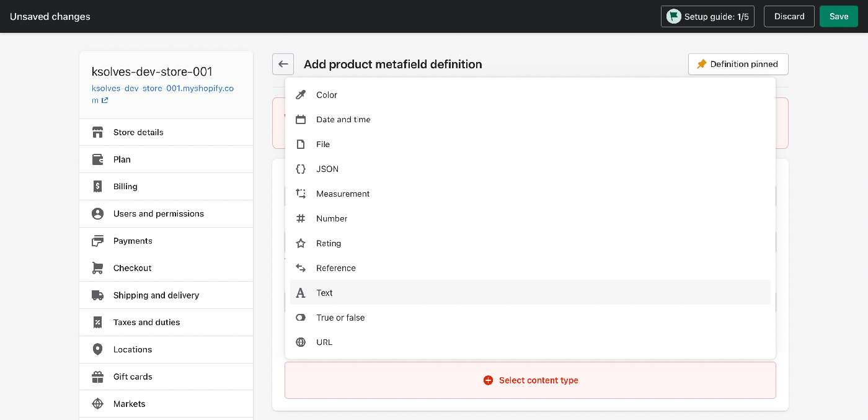Click the orange pin icon
Viewport: 868px width, 420px height.
coord(702,65)
